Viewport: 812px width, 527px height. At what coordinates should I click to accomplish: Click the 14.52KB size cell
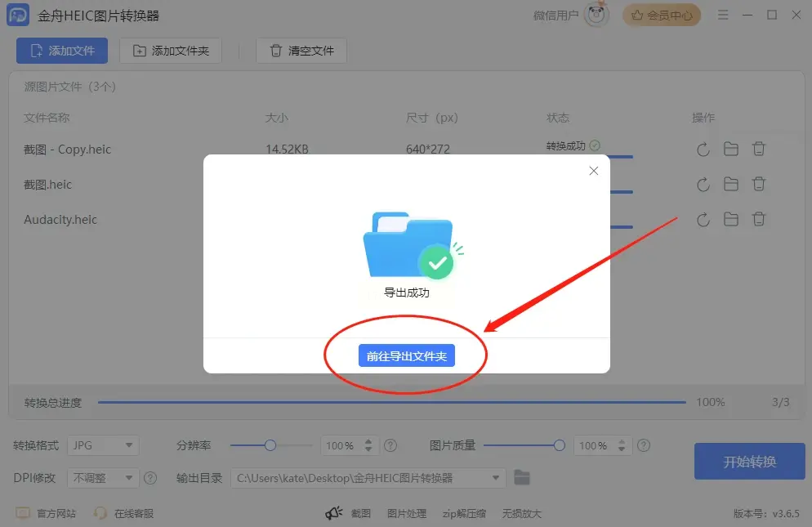(x=287, y=150)
